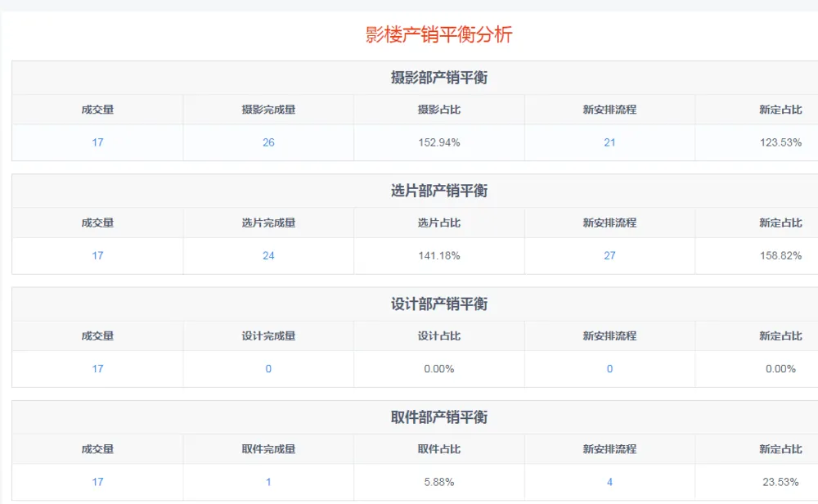Click the 设计部产销平衡 section header

(439, 304)
